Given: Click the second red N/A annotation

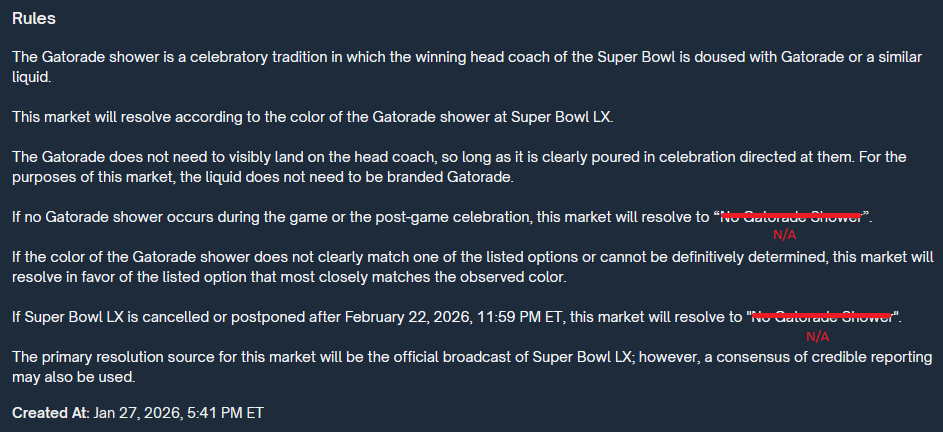Looking at the screenshot, I should [x=817, y=336].
